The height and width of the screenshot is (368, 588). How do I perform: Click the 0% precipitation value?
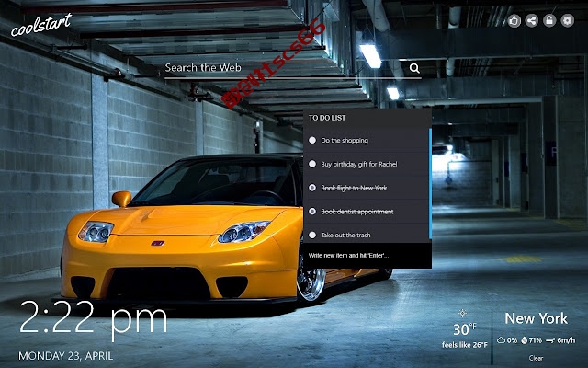[x=512, y=340]
